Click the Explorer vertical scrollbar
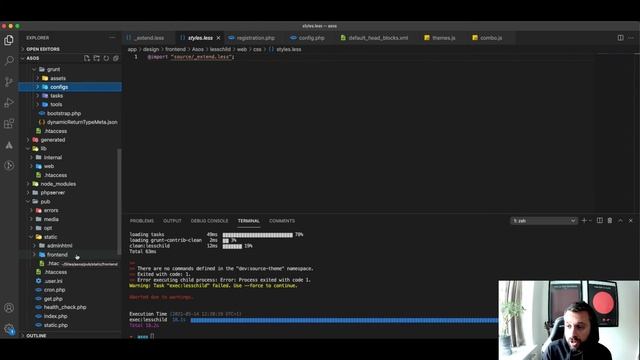The image size is (640, 360). pyautogui.click(x=119, y=201)
